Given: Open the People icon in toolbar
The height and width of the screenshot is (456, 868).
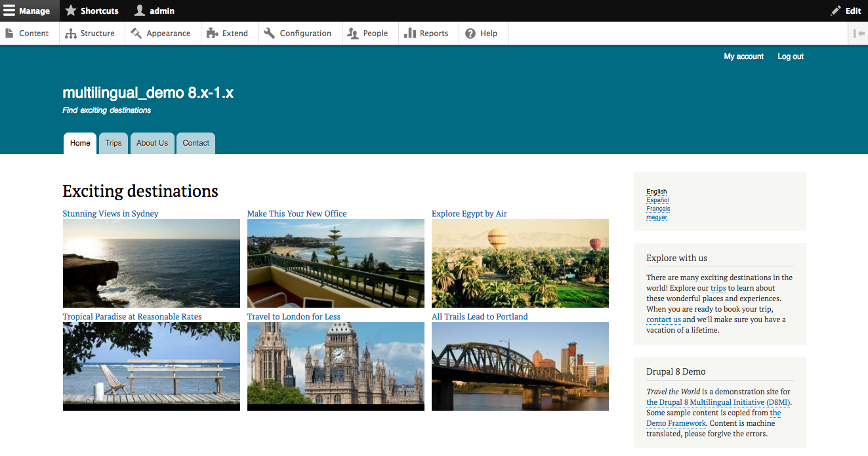Looking at the screenshot, I should click(353, 33).
